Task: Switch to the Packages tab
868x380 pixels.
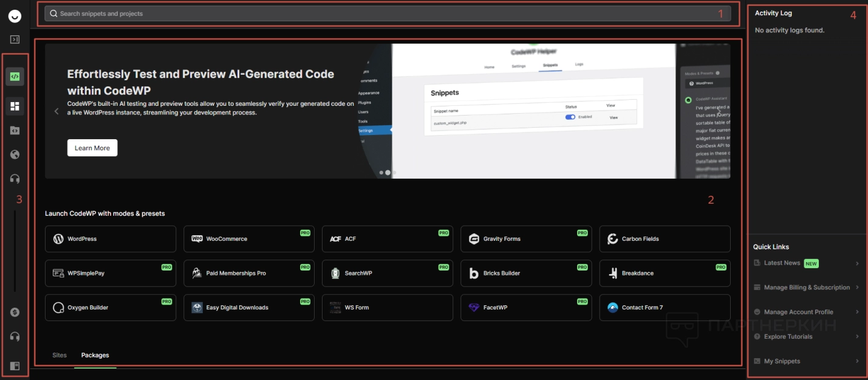Action: click(x=95, y=355)
